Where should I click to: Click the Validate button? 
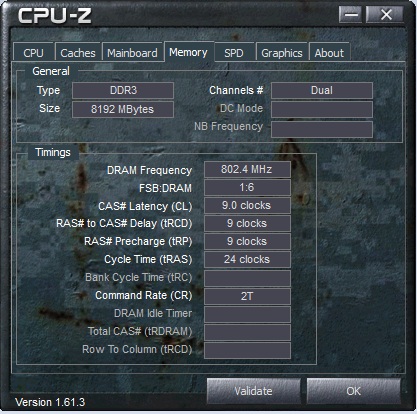pyautogui.click(x=253, y=391)
